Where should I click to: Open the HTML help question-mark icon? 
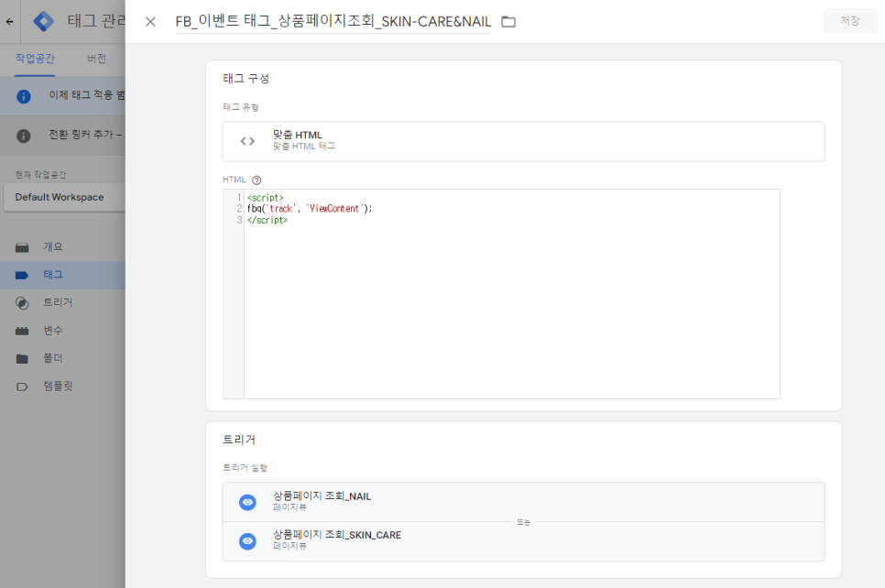[257, 180]
